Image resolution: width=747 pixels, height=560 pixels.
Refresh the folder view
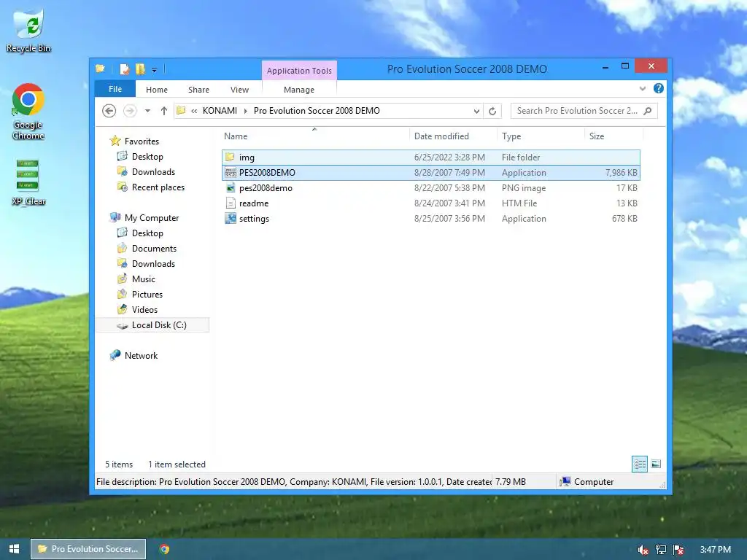492,111
